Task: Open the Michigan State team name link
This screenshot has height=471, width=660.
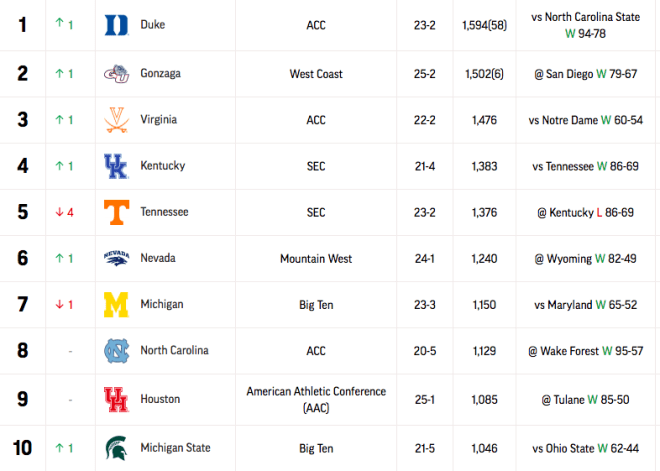Action: click(x=175, y=447)
